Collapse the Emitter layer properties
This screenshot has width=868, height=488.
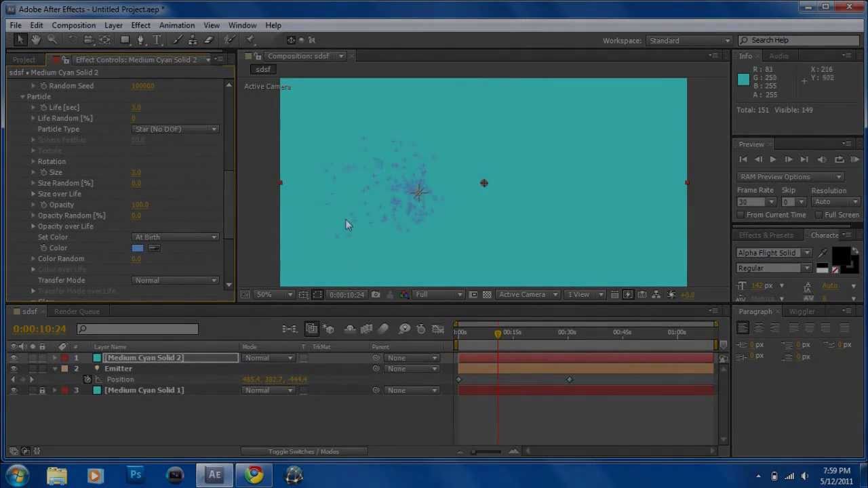coord(55,369)
